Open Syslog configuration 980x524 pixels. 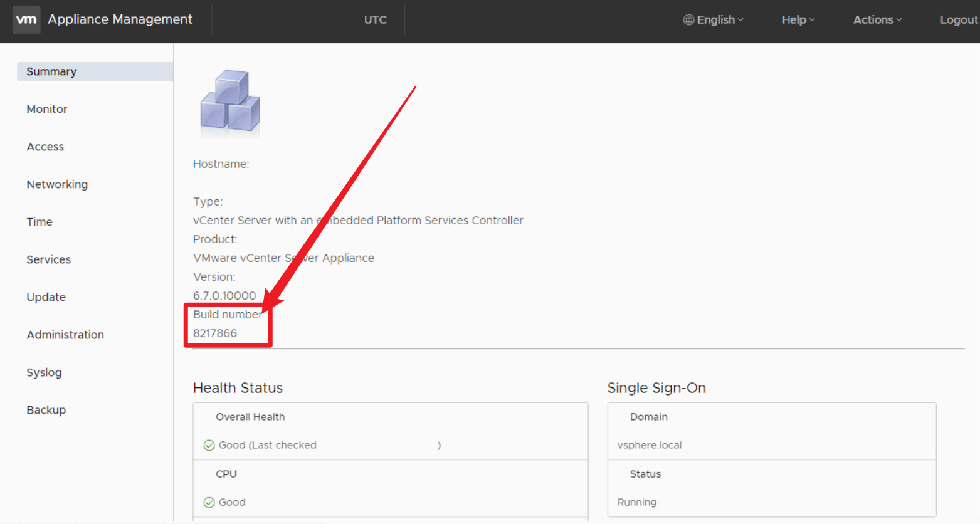[x=45, y=372]
